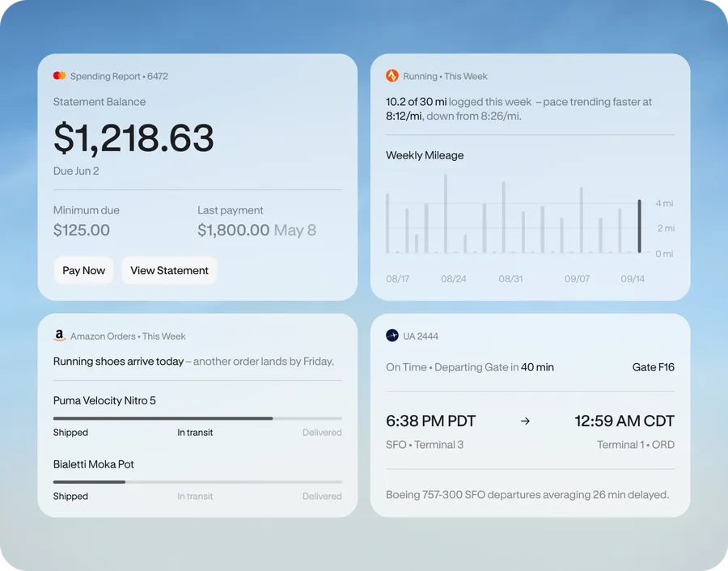Click the 08/24 date on chart axis
This screenshot has width=728, height=571.
coord(454,278)
